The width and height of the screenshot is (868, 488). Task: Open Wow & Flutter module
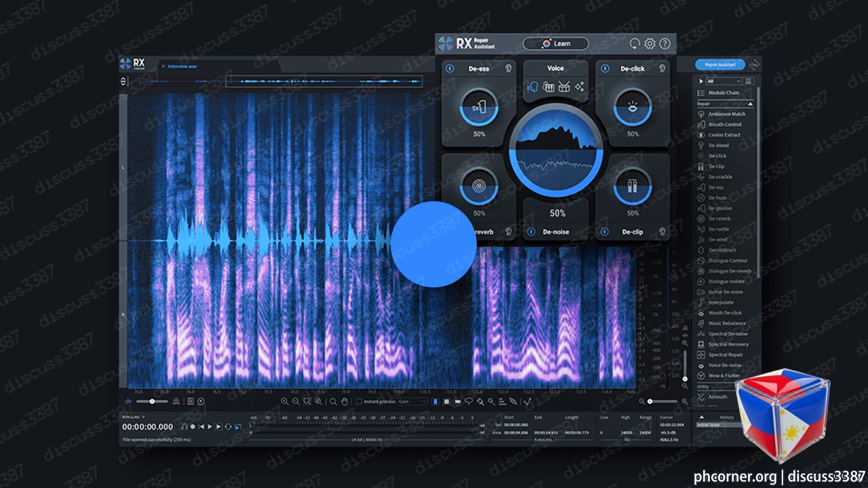coord(724,375)
